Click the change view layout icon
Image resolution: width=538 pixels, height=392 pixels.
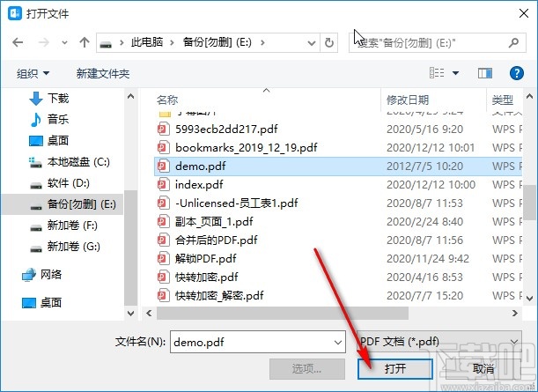[x=437, y=73]
